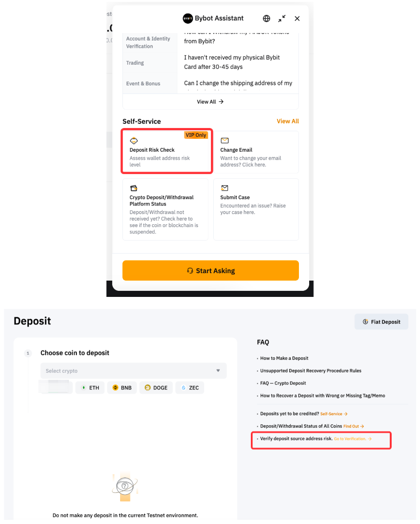
Task: Open the Fiat Deposit button
Action: [381, 322]
